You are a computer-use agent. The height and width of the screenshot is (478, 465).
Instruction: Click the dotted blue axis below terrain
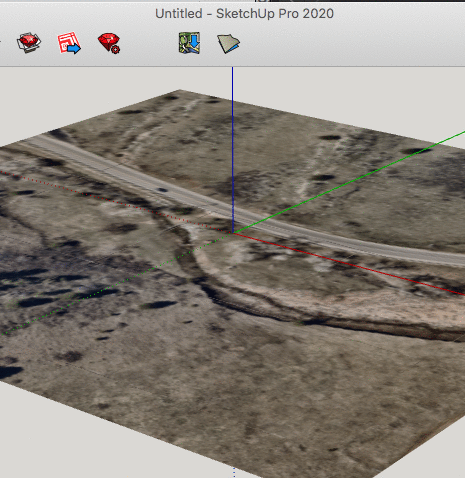[x=234, y=473]
